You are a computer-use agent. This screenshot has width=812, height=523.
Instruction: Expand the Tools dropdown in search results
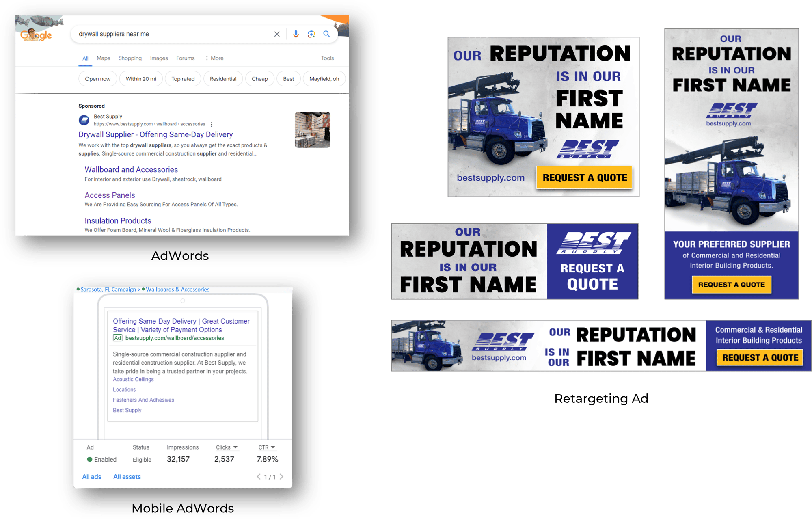click(x=328, y=58)
